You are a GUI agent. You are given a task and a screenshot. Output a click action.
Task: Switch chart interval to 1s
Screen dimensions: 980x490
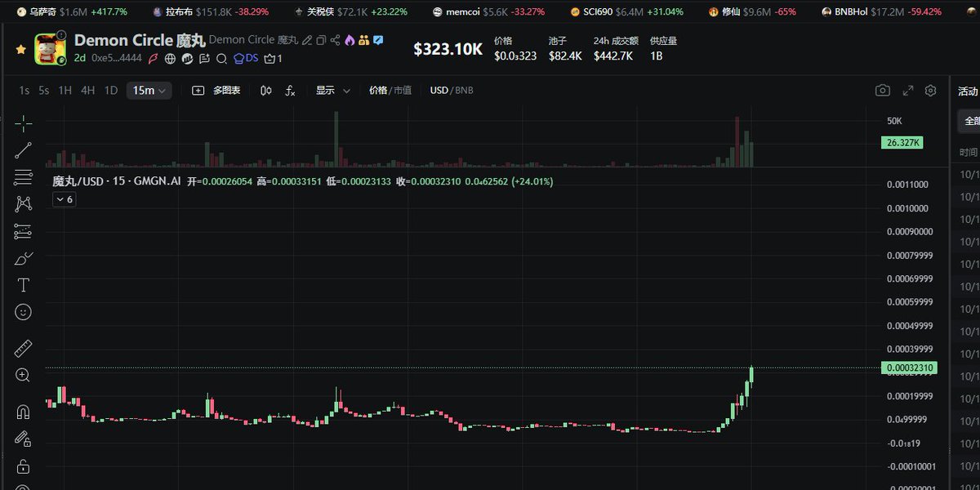(x=24, y=91)
